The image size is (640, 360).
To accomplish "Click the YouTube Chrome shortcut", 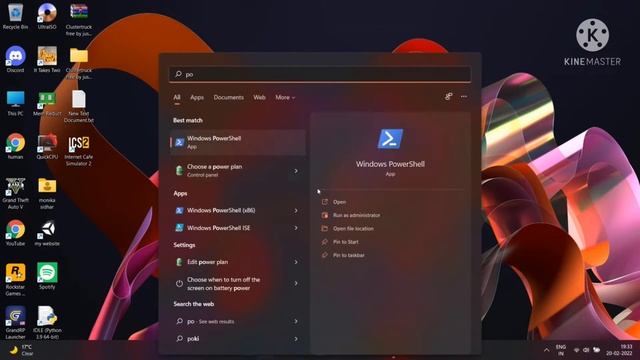I will pos(16,233).
